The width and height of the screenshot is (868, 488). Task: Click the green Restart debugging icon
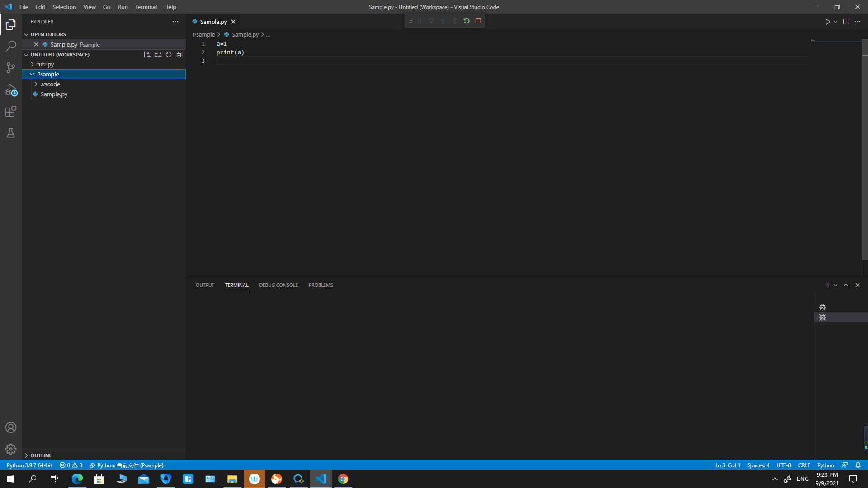pyautogui.click(x=467, y=21)
